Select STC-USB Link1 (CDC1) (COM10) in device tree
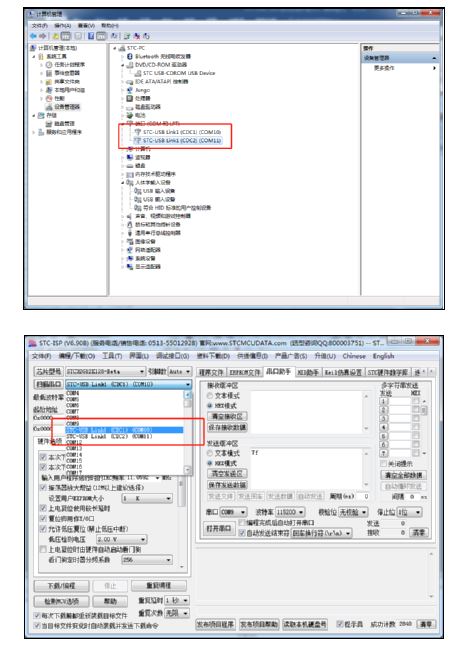This screenshot has height=651, width=470. pyautogui.click(x=181, y=132)
